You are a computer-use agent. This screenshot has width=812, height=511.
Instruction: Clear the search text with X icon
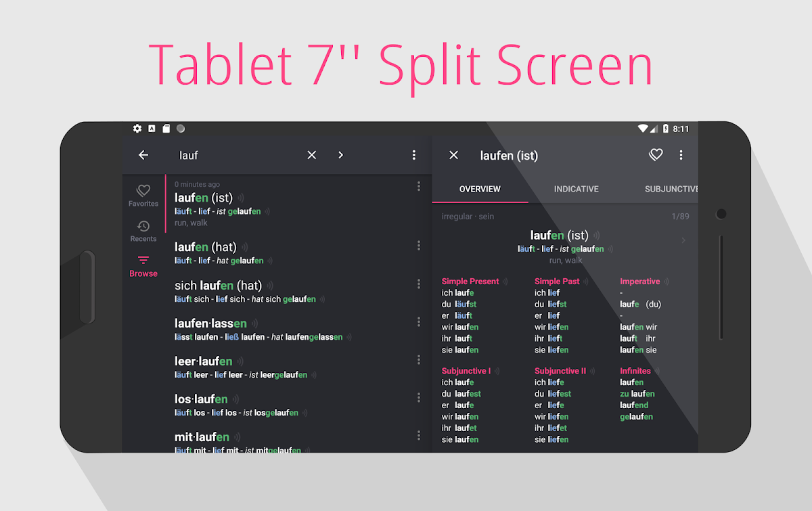point(312,155)
